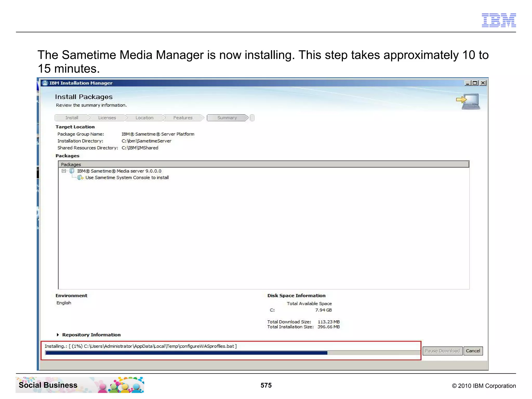Click the Use Sametime System Console feature icon

click(81, 177)
